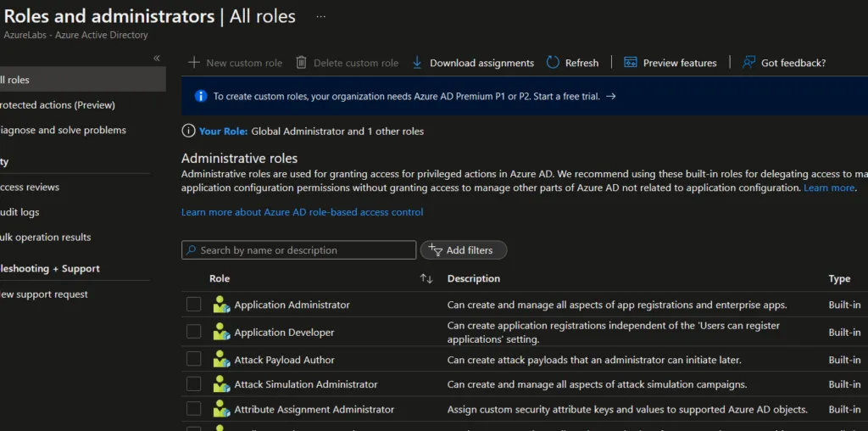Screen dimensions: 868x431
Task: Click Learn more link after application configuration
Action: tap(829, 188)
